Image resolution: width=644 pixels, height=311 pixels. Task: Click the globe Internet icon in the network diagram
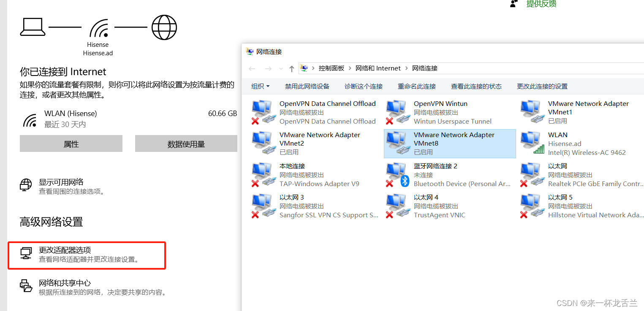(164, 27)
